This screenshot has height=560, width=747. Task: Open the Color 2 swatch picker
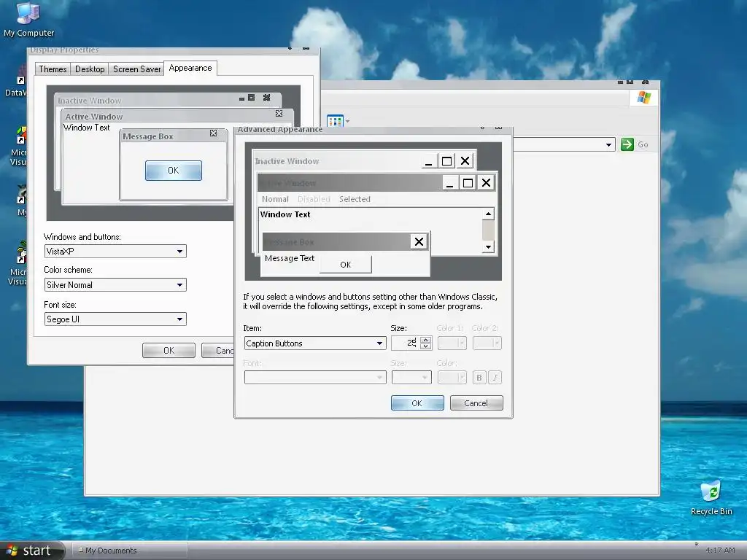point(487,343)
